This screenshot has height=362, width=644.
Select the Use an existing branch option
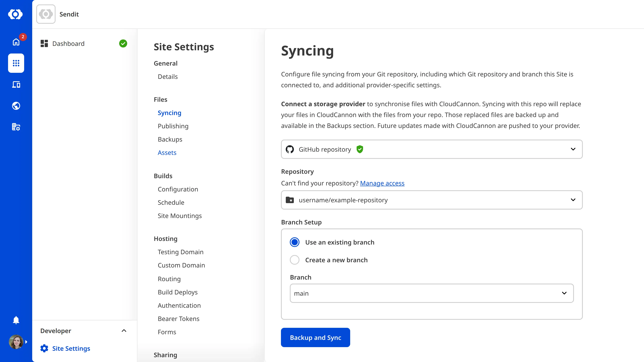(x=294, y=242)
